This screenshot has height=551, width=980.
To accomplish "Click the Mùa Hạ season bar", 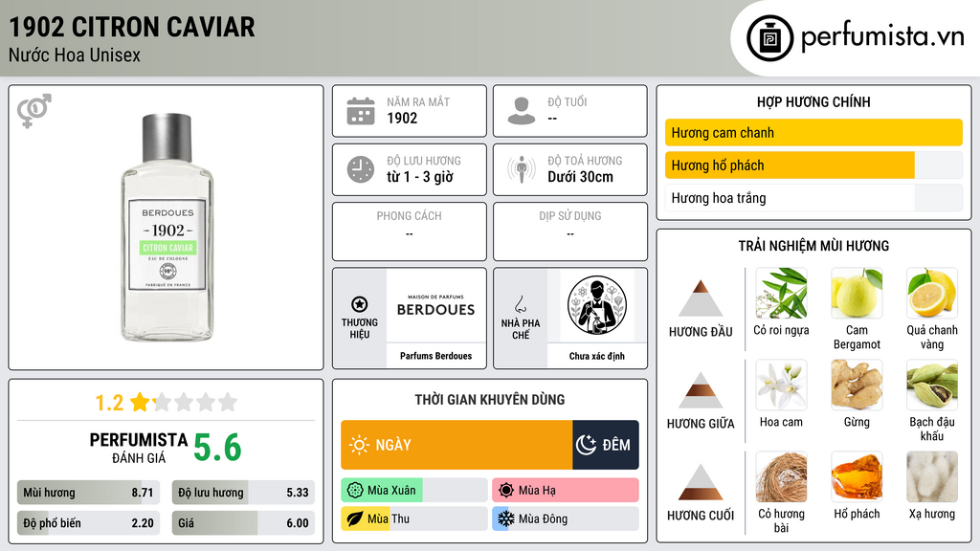I will click(x=566, y=491).
